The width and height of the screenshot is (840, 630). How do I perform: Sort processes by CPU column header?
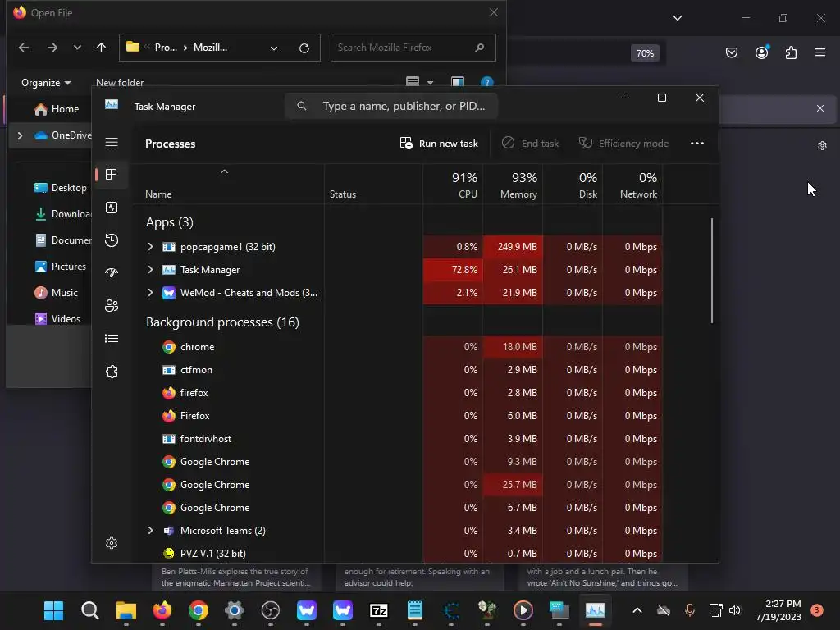click(453, 185)
